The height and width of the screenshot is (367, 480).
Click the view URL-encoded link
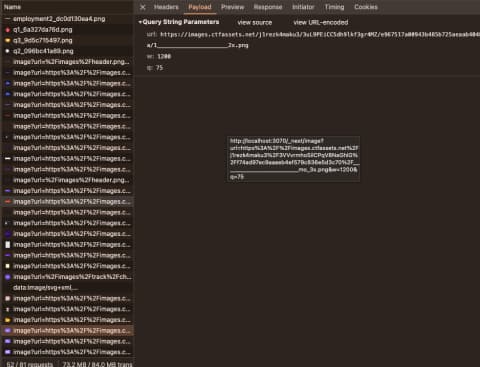tap(321, 23)
